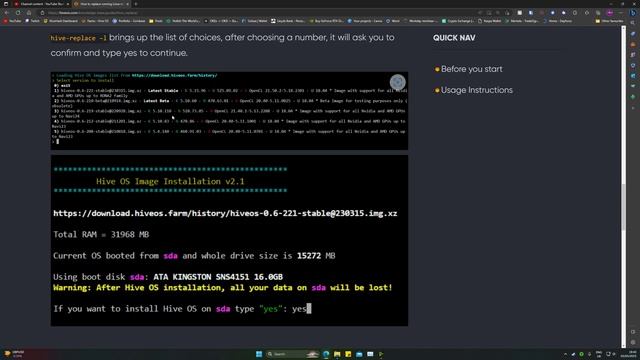
Task: Go back with the browser back arrow
Action: coord(7,13)
